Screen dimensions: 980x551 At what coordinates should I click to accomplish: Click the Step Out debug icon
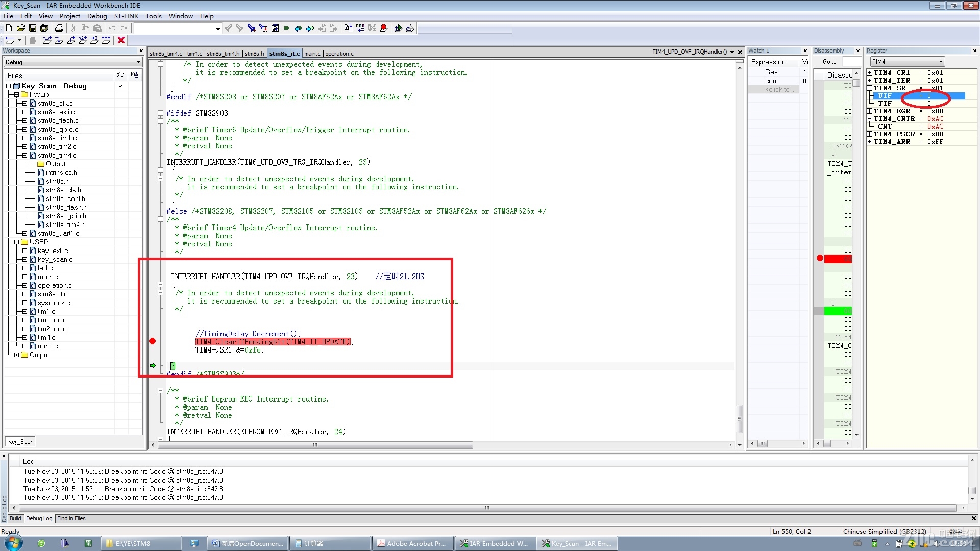[x=70, y=40]
